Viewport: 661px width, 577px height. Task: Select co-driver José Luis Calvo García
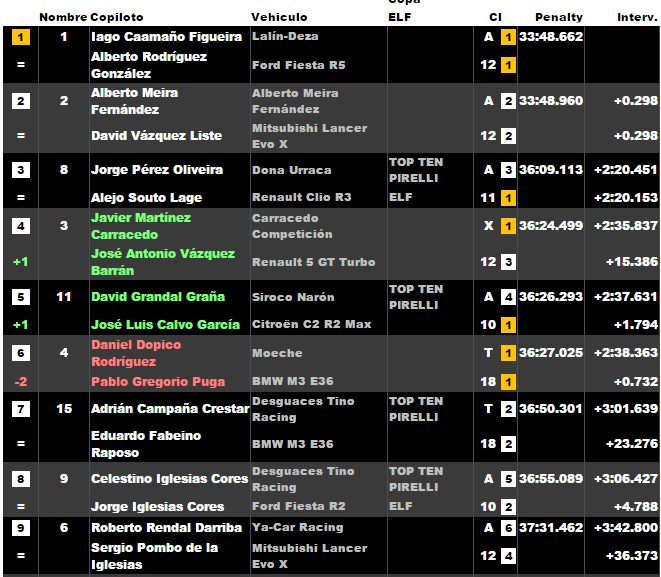tap(165, 325)
